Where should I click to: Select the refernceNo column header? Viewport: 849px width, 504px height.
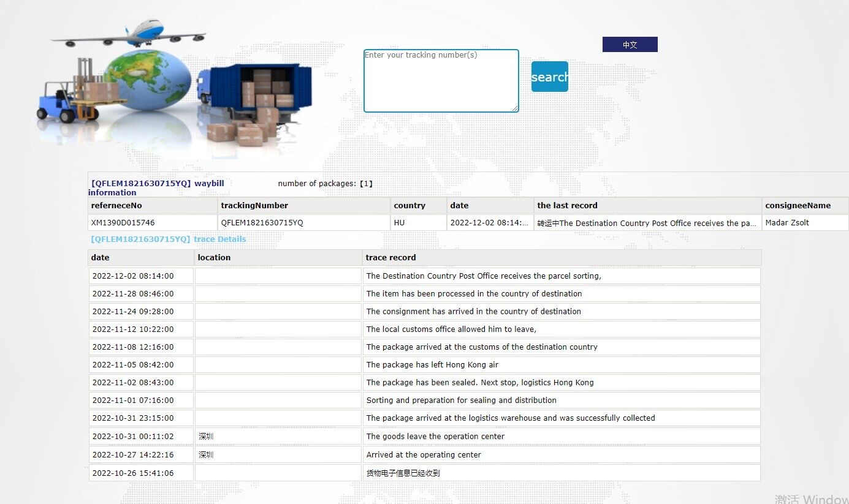(153, 206)
